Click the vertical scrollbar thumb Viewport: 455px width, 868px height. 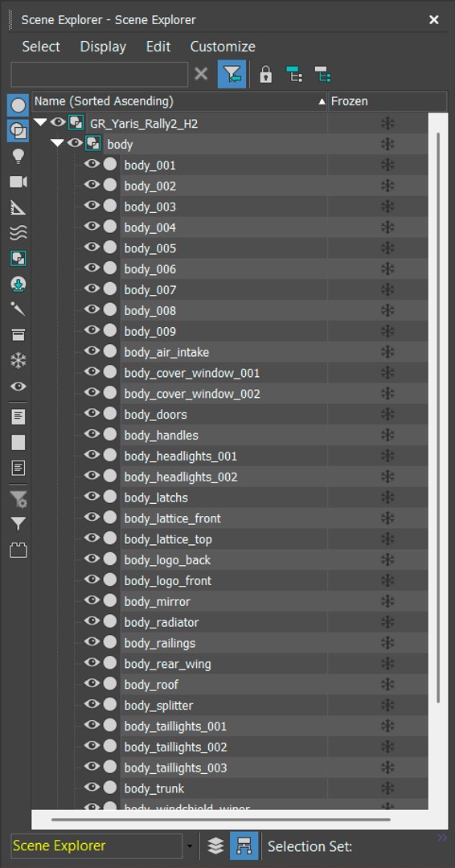coord(438,418)
